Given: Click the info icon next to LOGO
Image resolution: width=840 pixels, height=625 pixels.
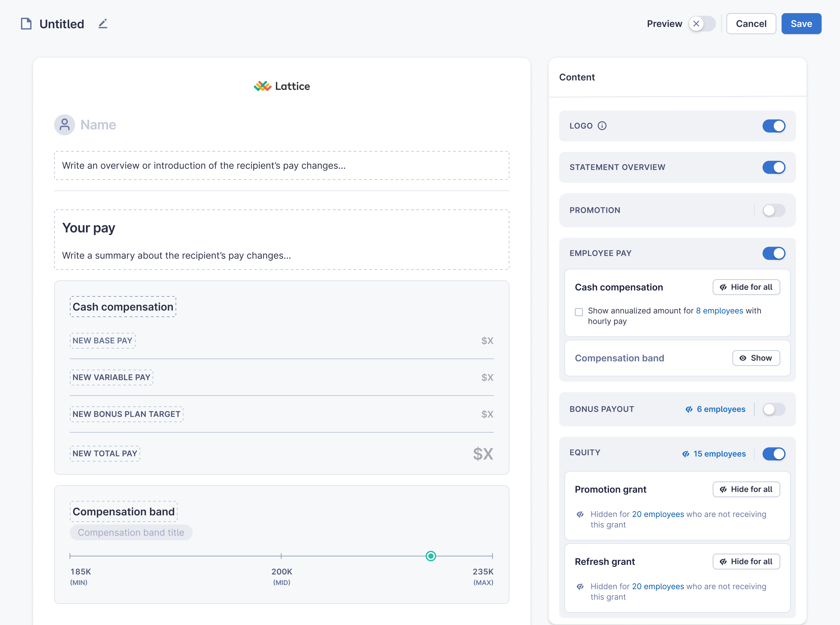Looking at the screenshot, I should tap(602, 126).
